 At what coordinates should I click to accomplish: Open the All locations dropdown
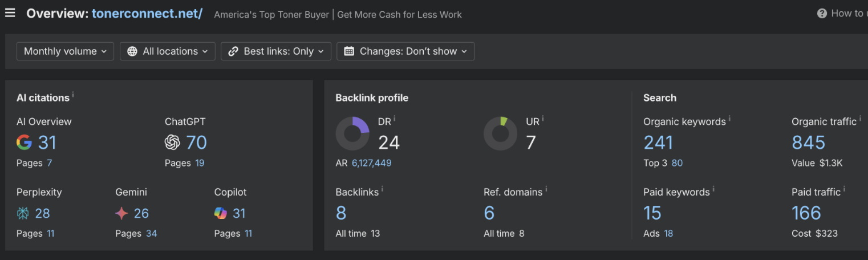tap(168, 51)
